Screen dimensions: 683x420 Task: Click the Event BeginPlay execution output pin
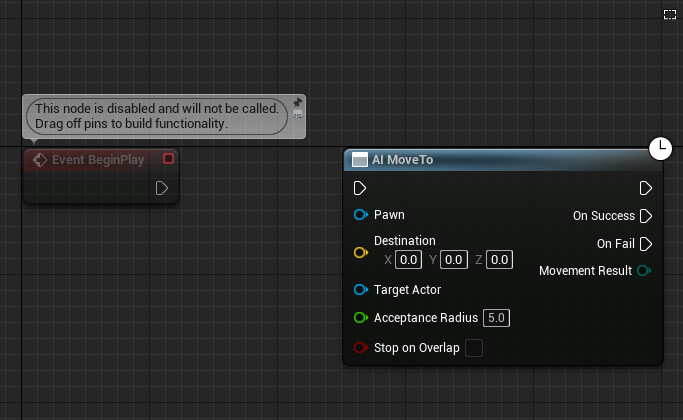162,188
